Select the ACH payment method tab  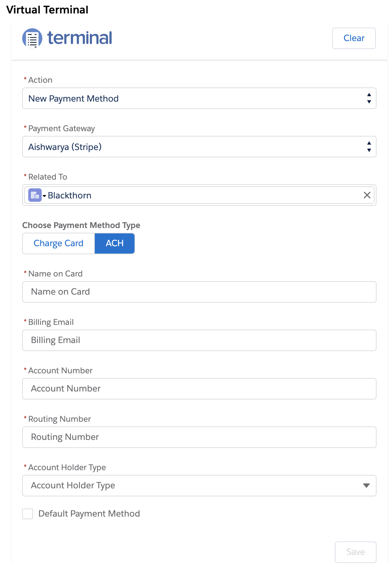tap(115, 243)
